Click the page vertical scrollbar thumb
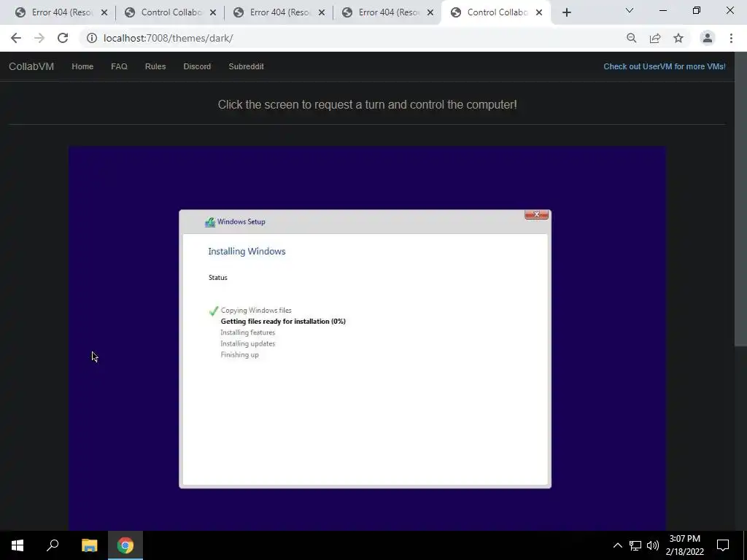 pos(740,199)
